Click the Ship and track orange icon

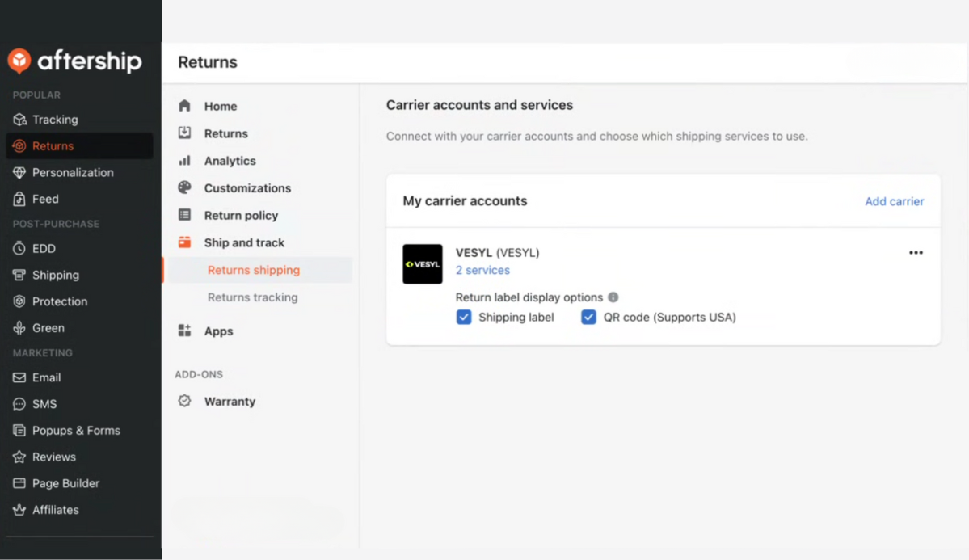click(x=184, y=242)
